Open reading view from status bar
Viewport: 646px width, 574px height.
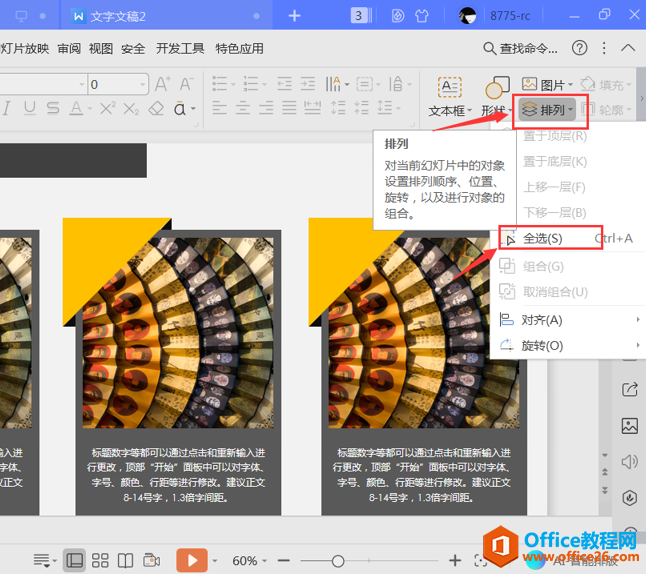[126, 560]
